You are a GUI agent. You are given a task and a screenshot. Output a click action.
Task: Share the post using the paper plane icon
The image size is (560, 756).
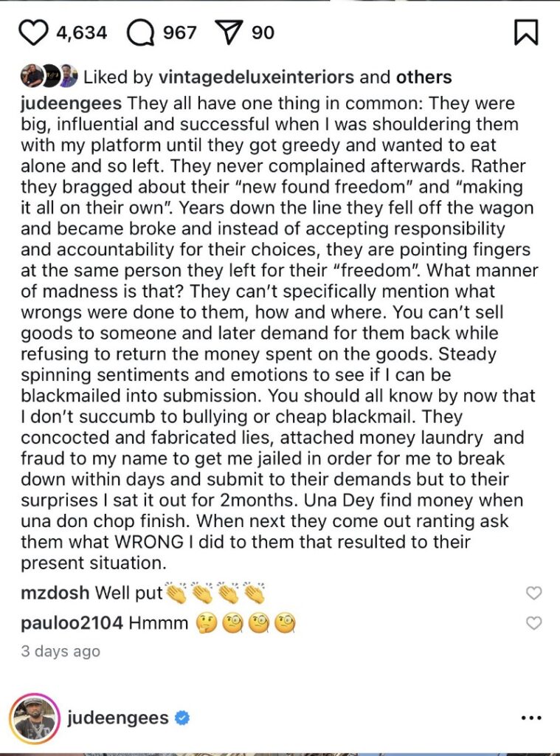click(230, 32)
